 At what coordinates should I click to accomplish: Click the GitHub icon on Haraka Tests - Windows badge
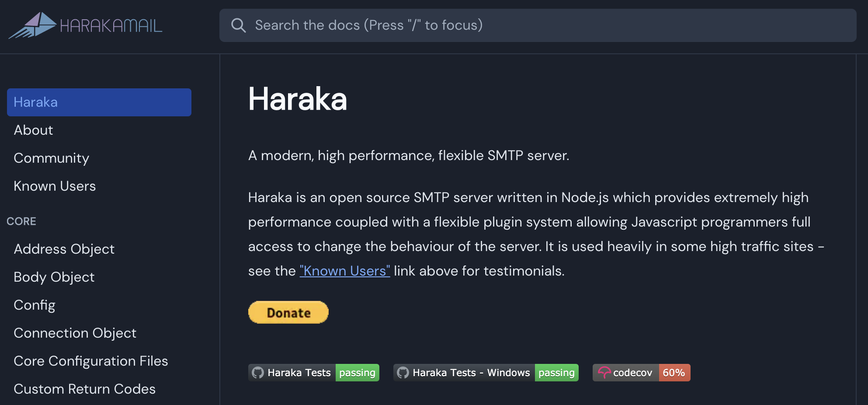click(x=403, y=373)
